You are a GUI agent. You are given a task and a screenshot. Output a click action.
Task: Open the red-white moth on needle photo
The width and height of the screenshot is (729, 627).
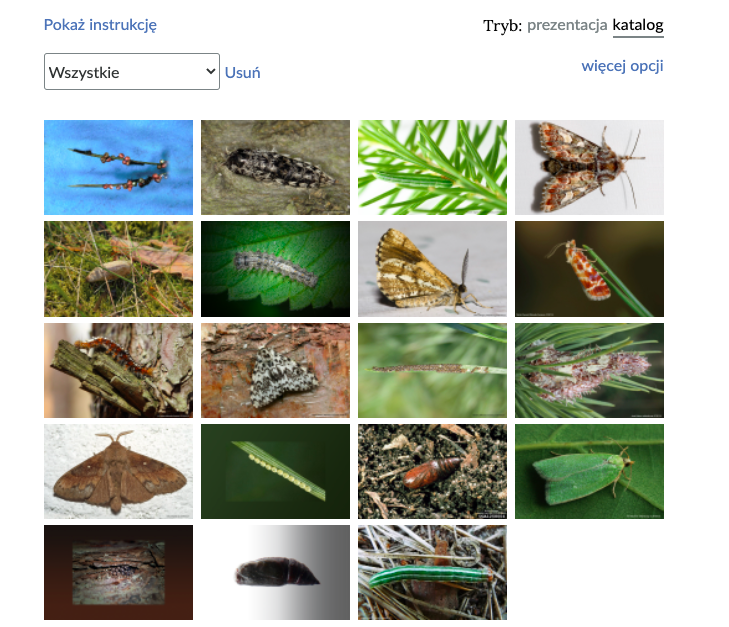pyautogui.click(x=589, y=269)
